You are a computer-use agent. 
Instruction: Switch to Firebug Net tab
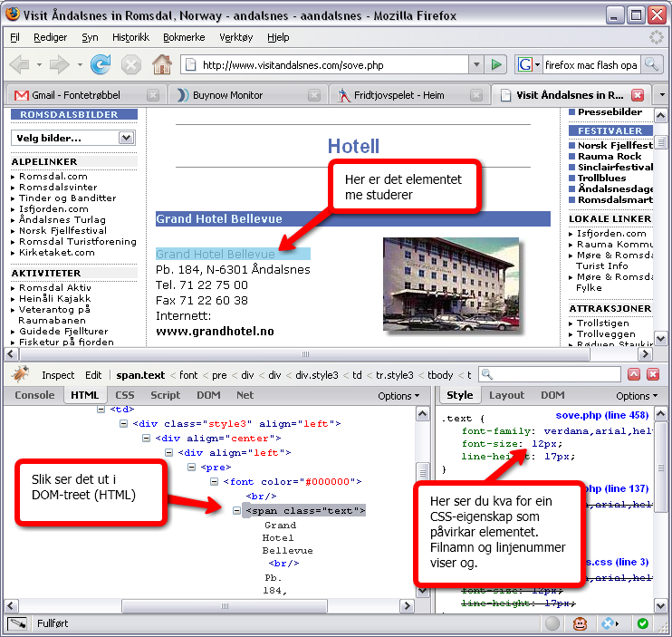tap(245, 395)
